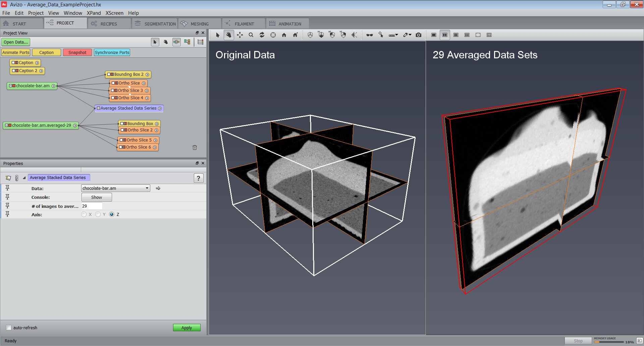Click the Home view icon in viewer toolbar

[284, 35]
